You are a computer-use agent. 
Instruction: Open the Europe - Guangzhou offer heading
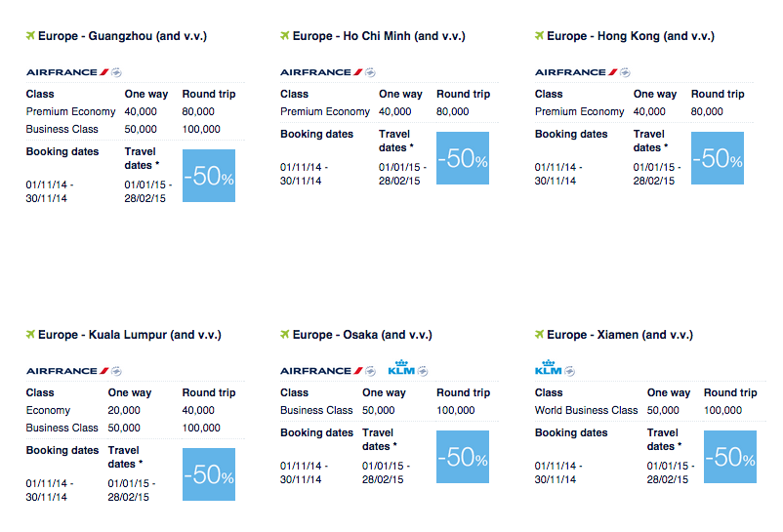(122, 36)
